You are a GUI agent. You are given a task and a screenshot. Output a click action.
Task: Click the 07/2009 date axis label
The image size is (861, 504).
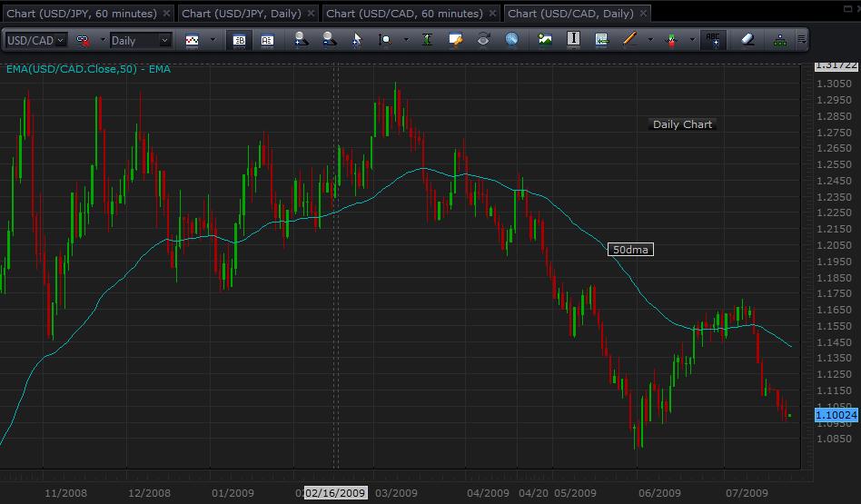coord(747,493)
